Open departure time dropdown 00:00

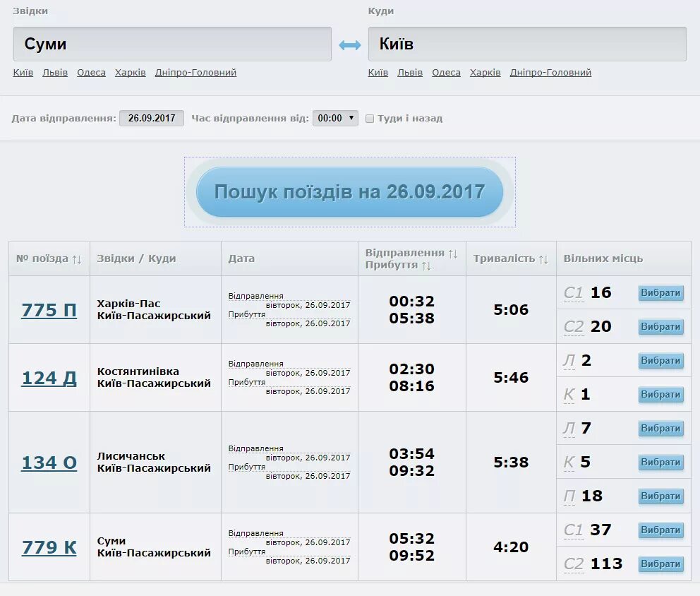(335, 119)
